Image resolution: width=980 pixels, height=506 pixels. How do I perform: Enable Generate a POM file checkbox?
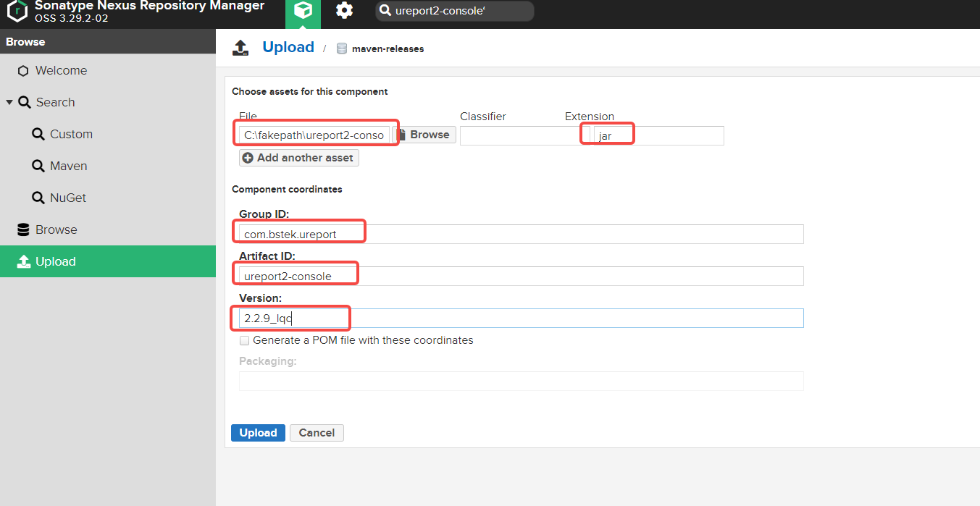(x=244, y=340)
